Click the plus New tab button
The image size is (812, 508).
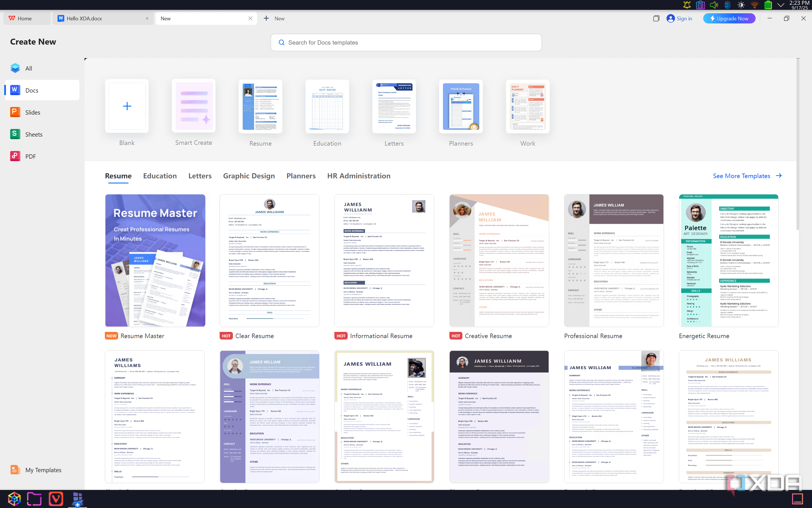[x=274, y=18]
